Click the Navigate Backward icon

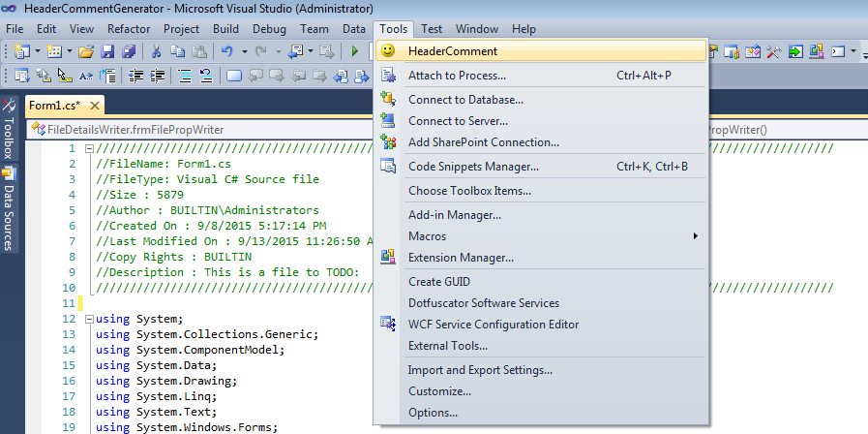point(296,51)
